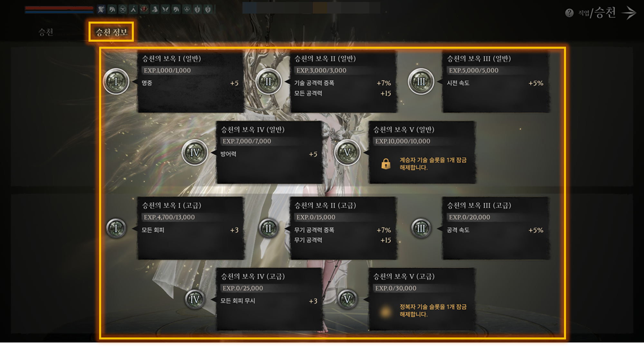
Task: Select the advanced (고급) Jewel III medallion
Action: pos(421,228)
